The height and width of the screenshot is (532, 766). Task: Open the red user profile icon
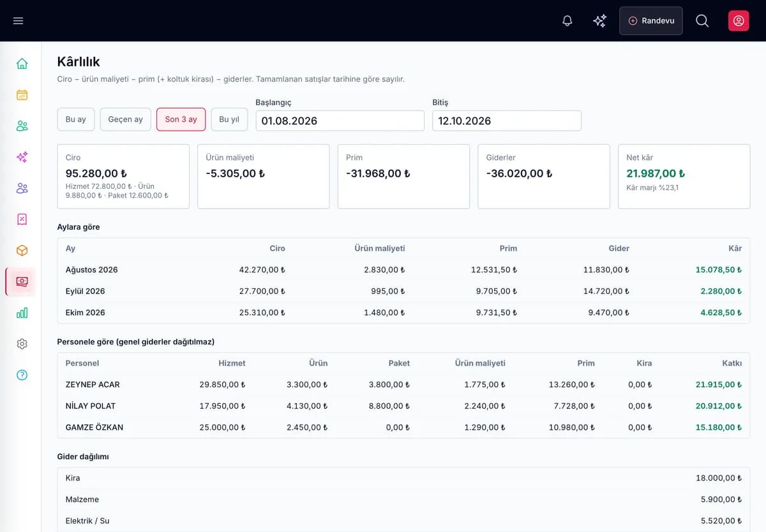739,21
